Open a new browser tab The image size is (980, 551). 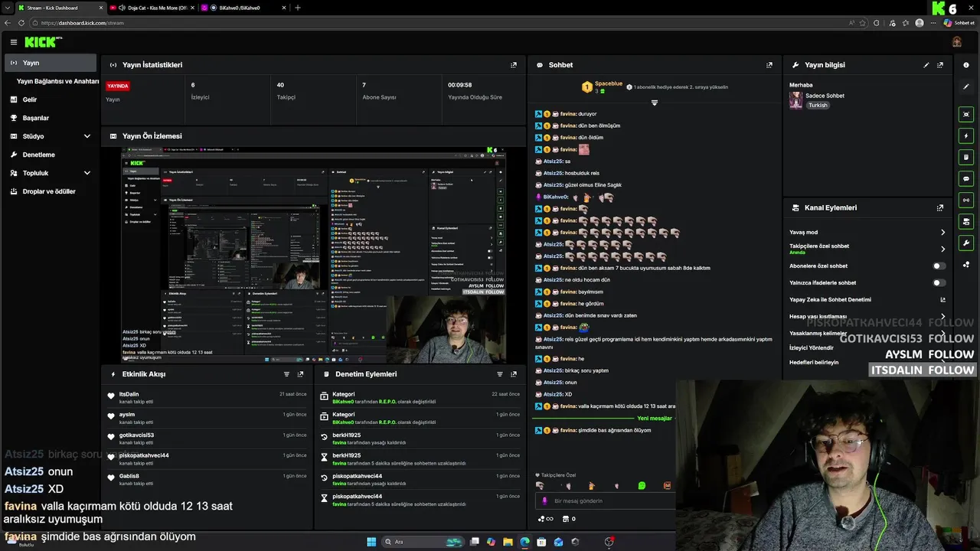[298, 8]
